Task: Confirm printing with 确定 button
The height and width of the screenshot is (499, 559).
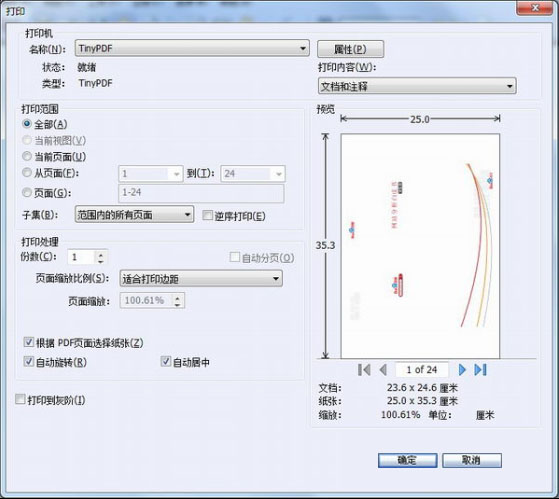Action: tap(407, 460)
